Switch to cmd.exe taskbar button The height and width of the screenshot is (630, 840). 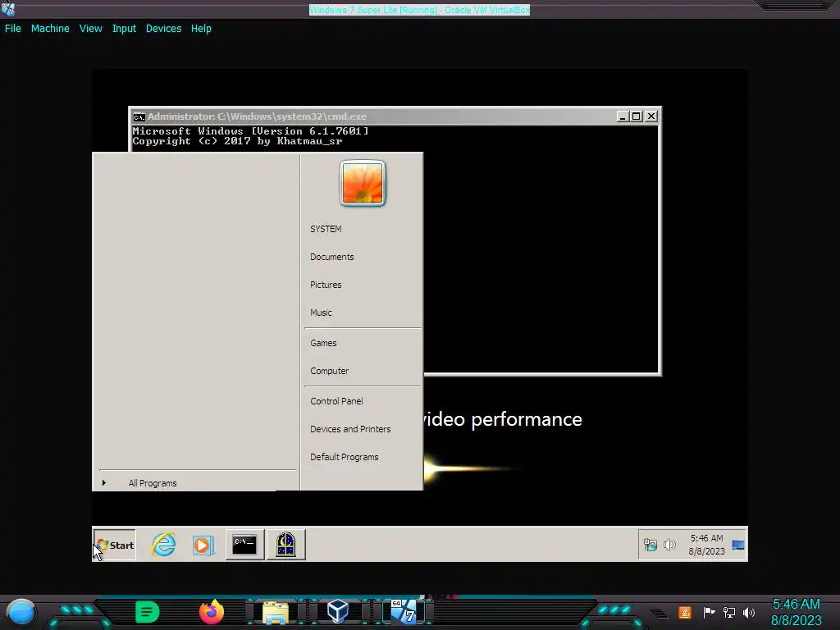[244, 545]
